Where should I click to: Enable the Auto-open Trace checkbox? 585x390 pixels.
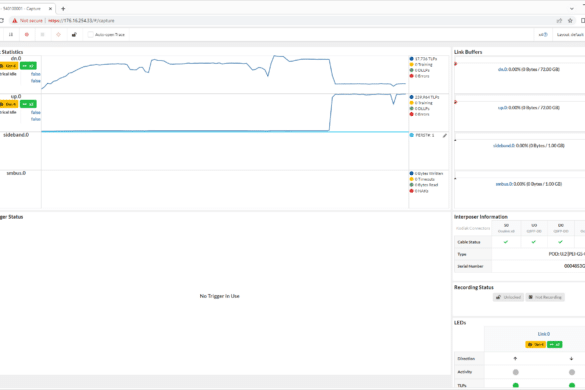[90, 35]
